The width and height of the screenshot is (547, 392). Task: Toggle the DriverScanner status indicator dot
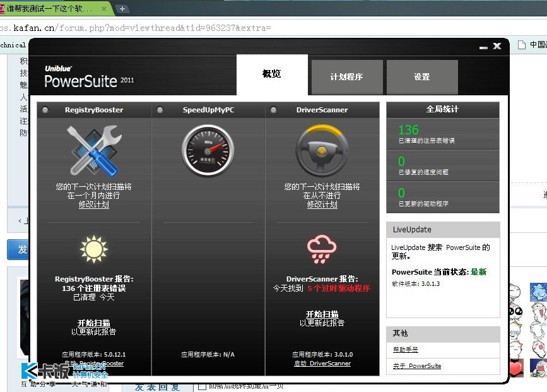pyautogui.click(x=274, y=110)
